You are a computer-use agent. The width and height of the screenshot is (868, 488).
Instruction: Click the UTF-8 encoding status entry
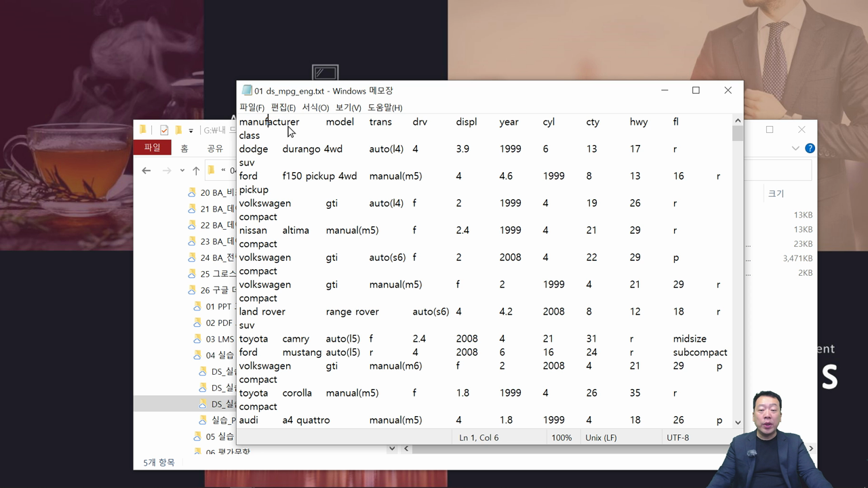pos(677,438)
